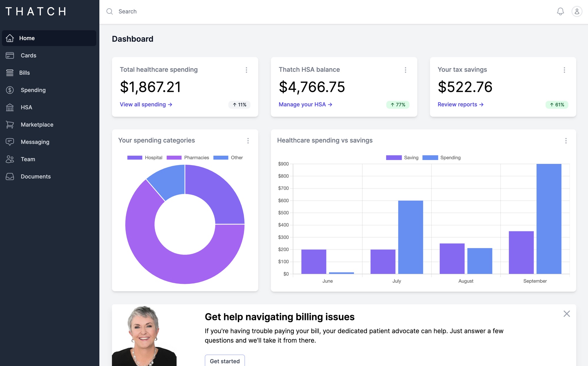Click the Cards credit card icon
Screen dimensions: 588x366
click(x=10, y=55)
